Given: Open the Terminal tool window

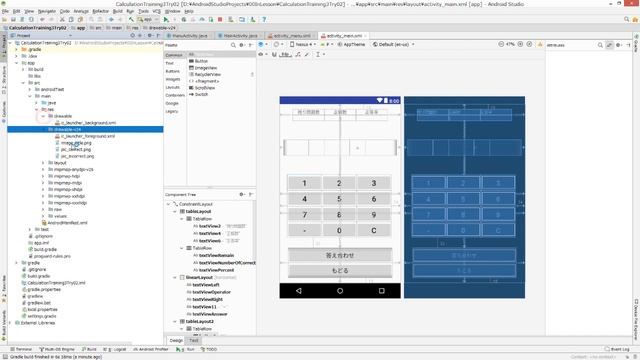Looking at the screenshot, I should [x=21, y=349].
